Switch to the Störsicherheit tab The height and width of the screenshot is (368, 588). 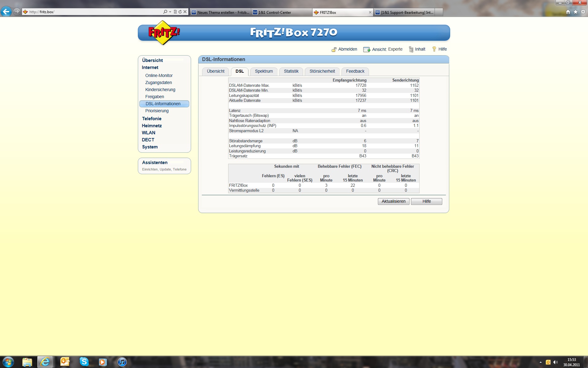tap(322, 71)
